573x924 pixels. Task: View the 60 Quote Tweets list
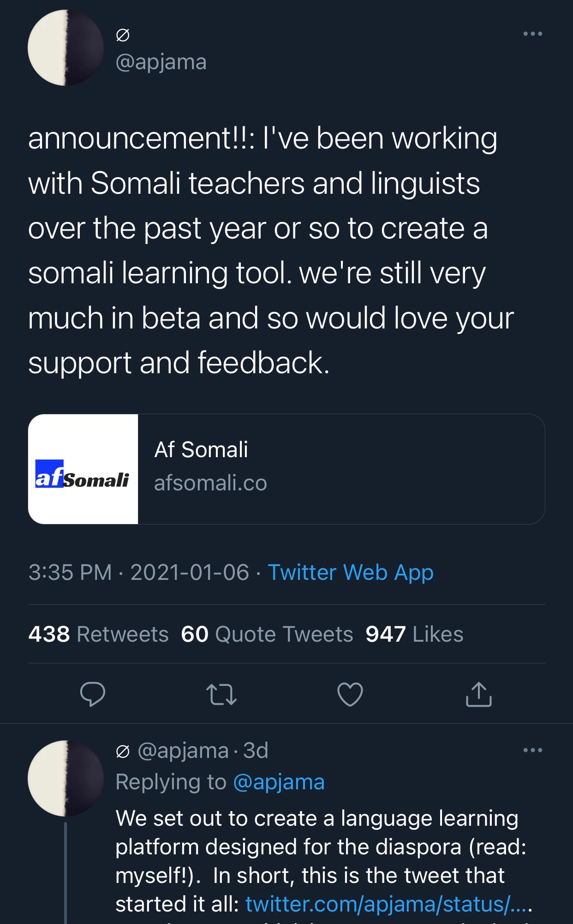click(x=267, y=634)
